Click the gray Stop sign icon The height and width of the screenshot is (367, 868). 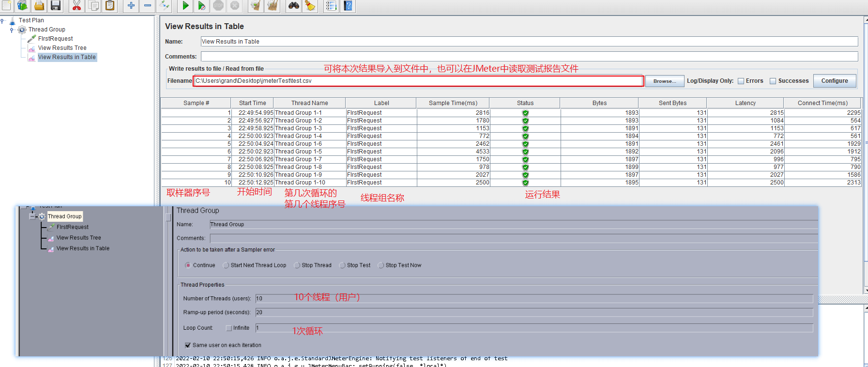pyautogui.click(x=218, y=5)
